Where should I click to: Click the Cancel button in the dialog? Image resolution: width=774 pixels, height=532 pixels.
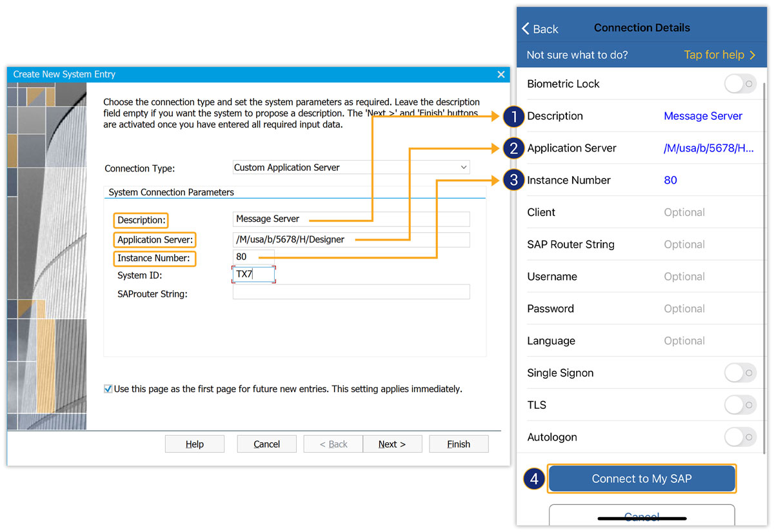pyautogui.click(x=266, y=444)
